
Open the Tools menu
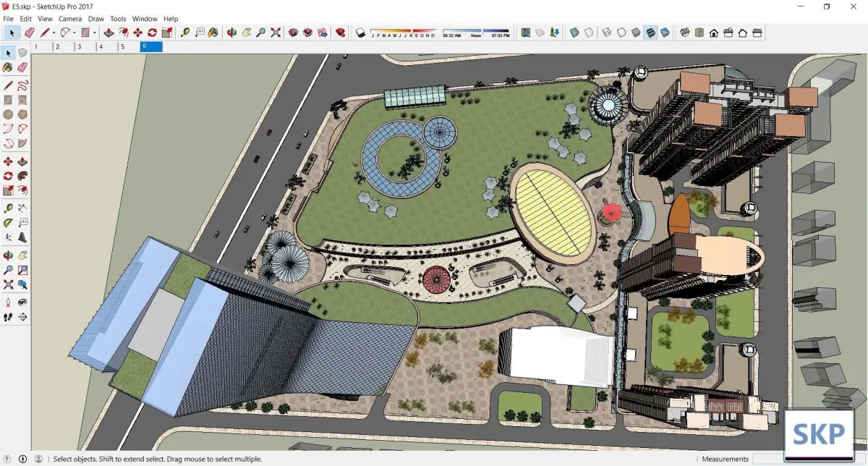coord(118,19)
